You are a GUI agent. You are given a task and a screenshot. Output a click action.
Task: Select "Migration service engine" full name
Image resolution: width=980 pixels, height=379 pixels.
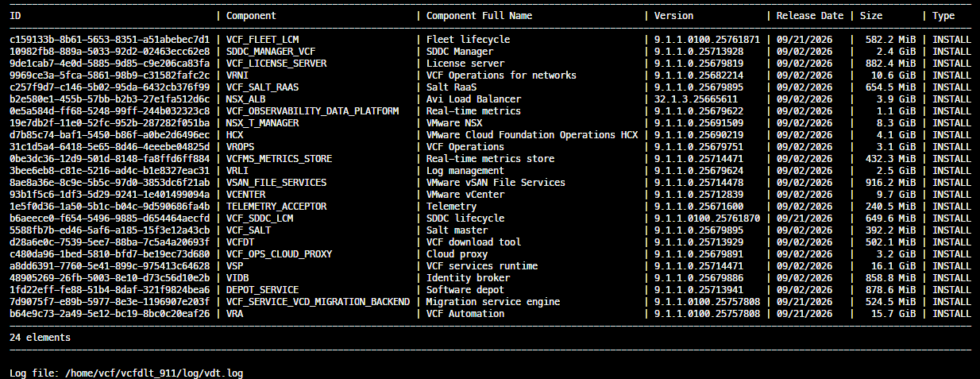[x=493, y=302]
